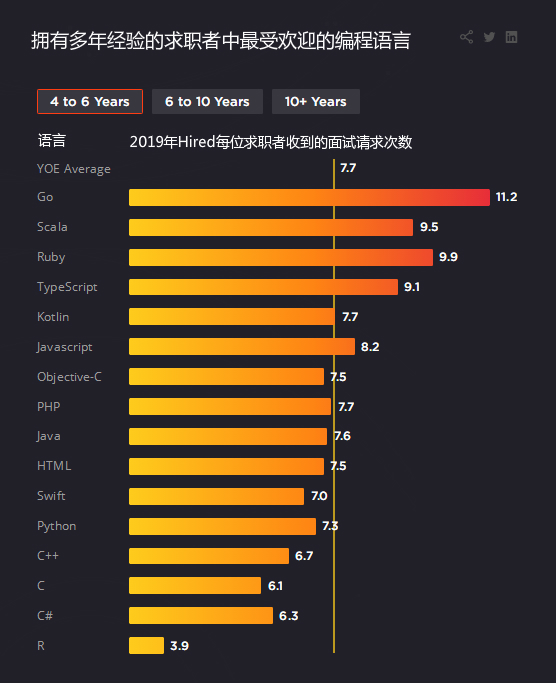The image size is (556, 683).
Task: Click the Python label
Action: tap(57, 526)
